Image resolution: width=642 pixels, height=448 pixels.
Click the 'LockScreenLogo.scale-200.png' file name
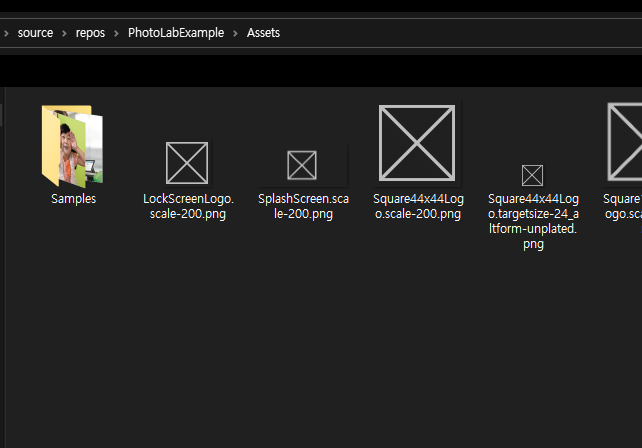(188, 206)
